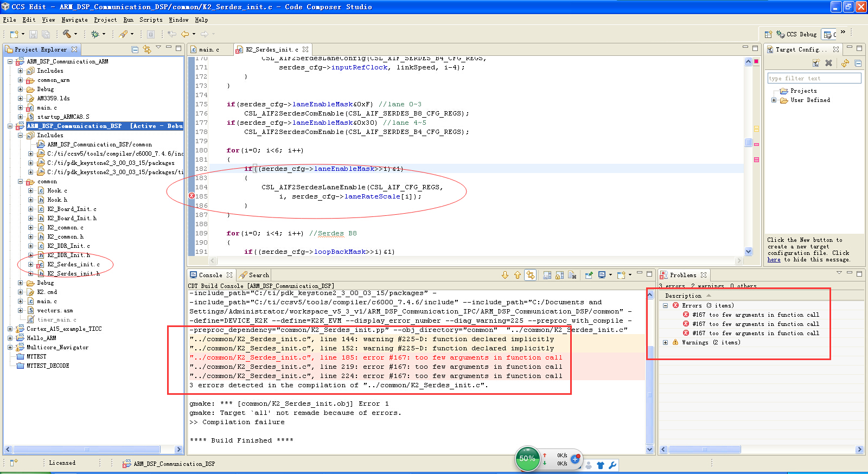Create a new target configuration file
Viewport: 868px width, 474px height.
816,63
